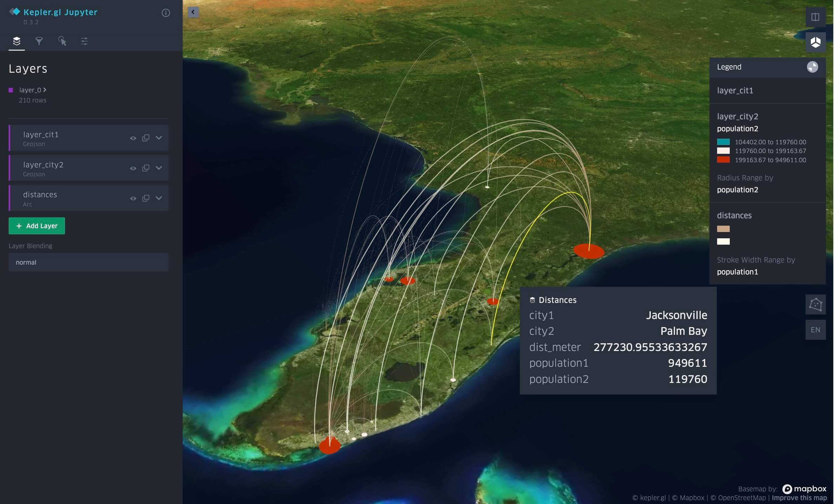Click the layer_cit1 purple color bar
Screen dimensions: 834x504
10,138
